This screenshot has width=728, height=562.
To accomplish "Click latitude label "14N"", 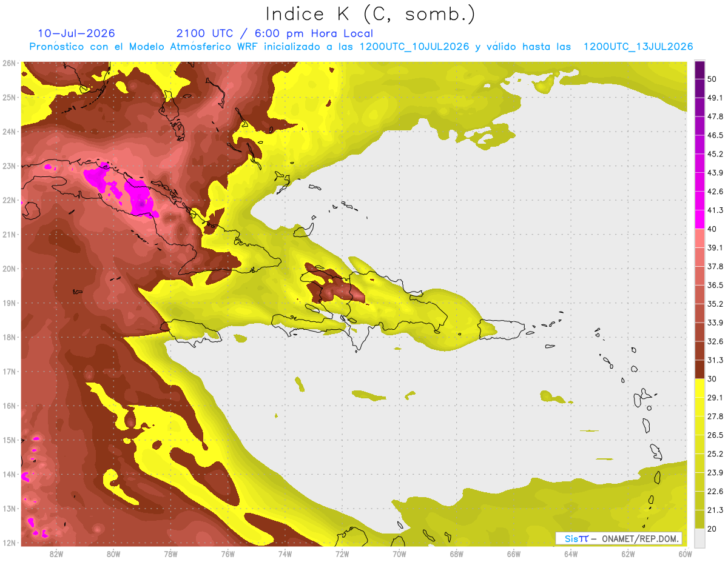I will tap(9, 474).
